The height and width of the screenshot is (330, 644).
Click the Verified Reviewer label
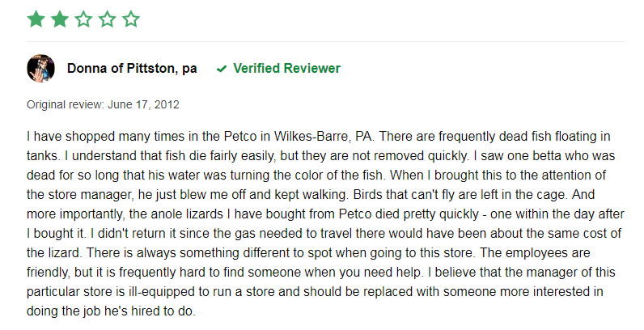(286, 68)
